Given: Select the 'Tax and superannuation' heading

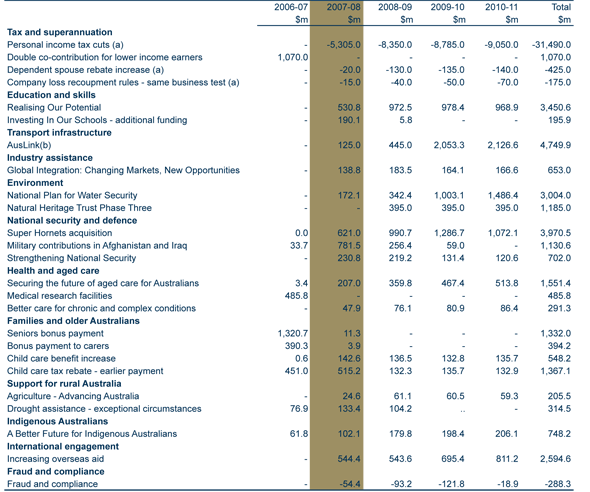Looking at the screenshot, I should (x=59, y=32).
